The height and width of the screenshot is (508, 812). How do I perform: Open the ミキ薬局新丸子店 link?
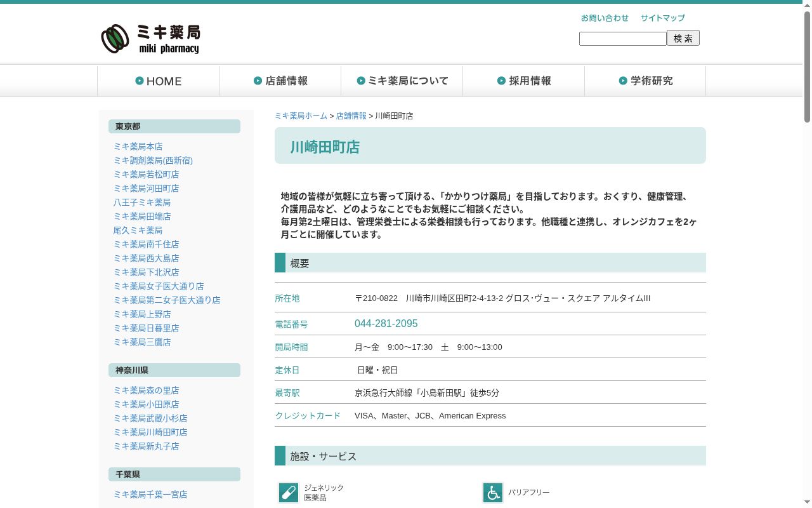pyautogui.click(x=146, y=446)
